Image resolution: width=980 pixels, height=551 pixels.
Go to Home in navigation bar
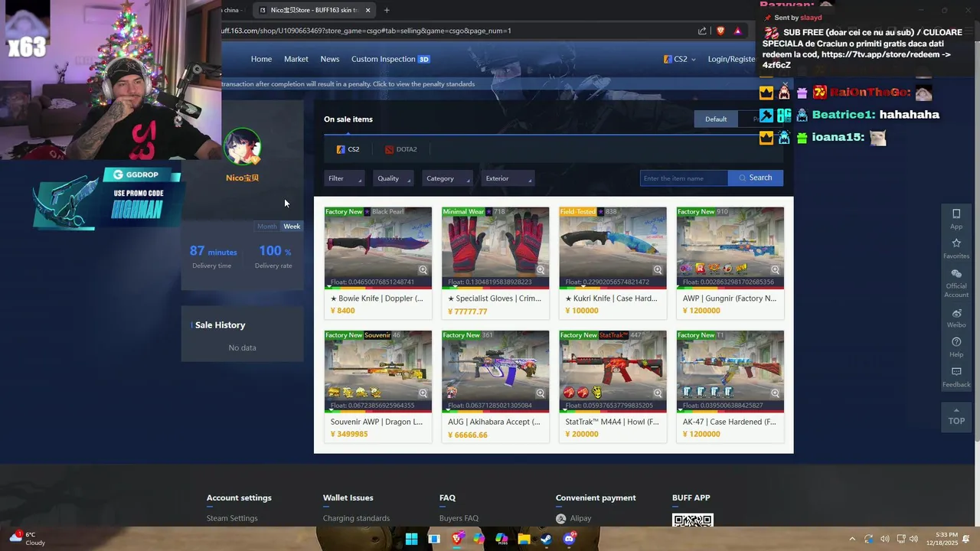click(261, 59)
